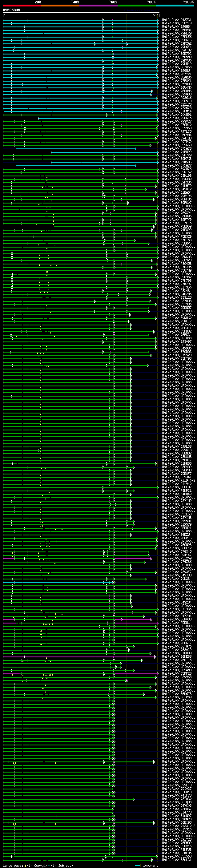Click hit label UniRef100_A7PLE6
This screenshot has height=868, width=197.
click(x=177, y=37)
